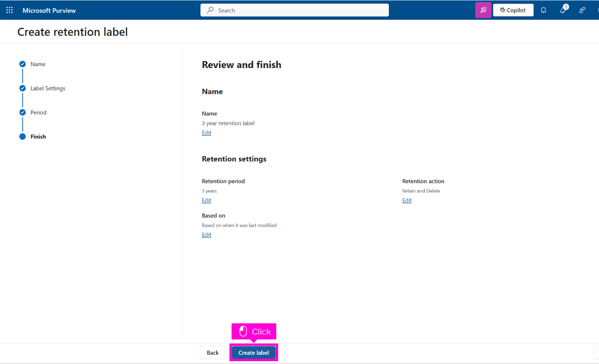The height and width of the screenshot is (364, 599).
Task: Click the checkmark icon beside Label Settings
Action: (23, 88)
